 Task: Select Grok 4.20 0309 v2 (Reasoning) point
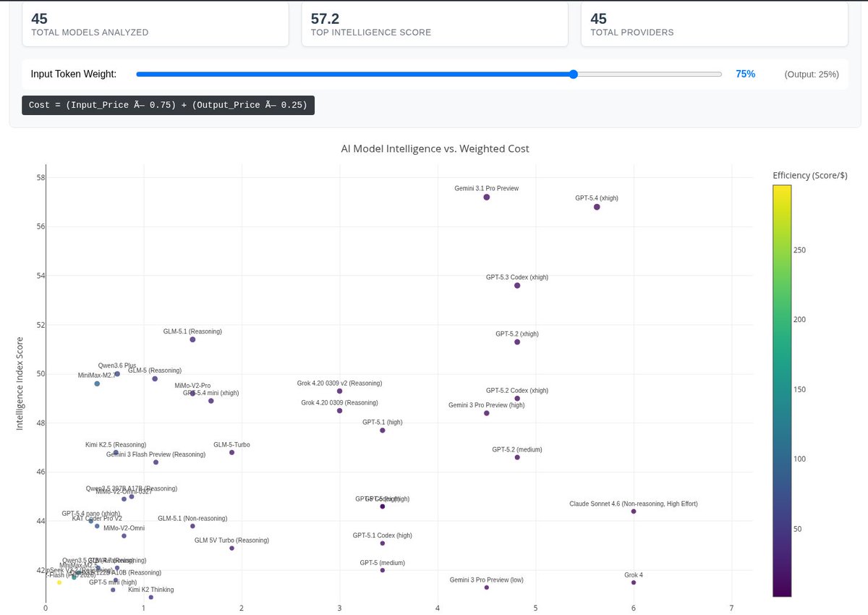point(340,391)
